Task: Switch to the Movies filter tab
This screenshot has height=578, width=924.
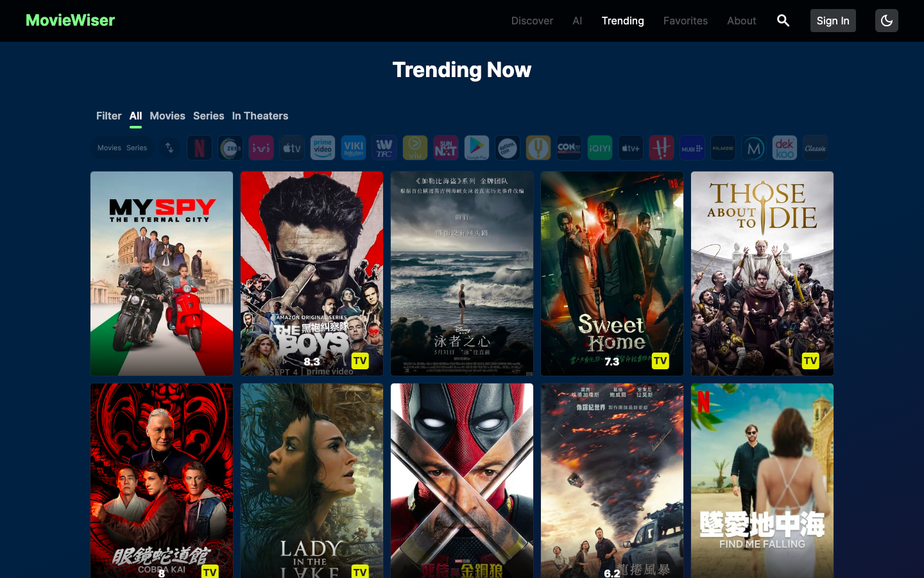Action: pos(167,116)
